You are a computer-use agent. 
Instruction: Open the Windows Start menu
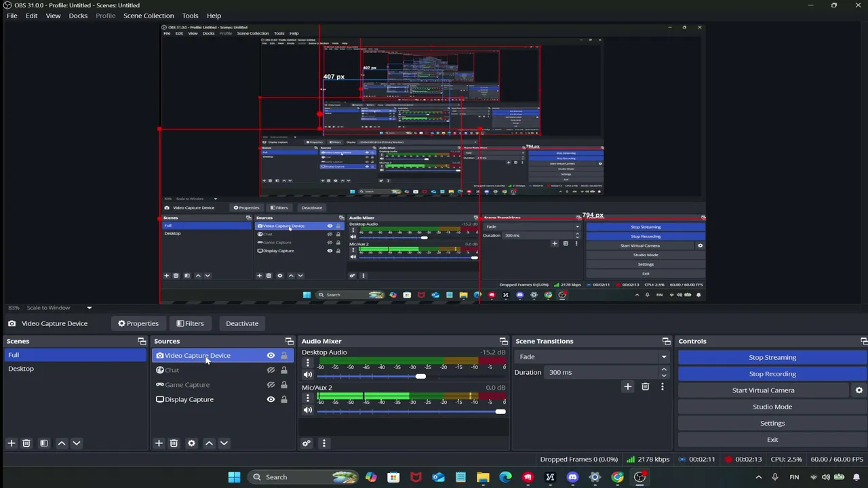[x=234, y=477]
